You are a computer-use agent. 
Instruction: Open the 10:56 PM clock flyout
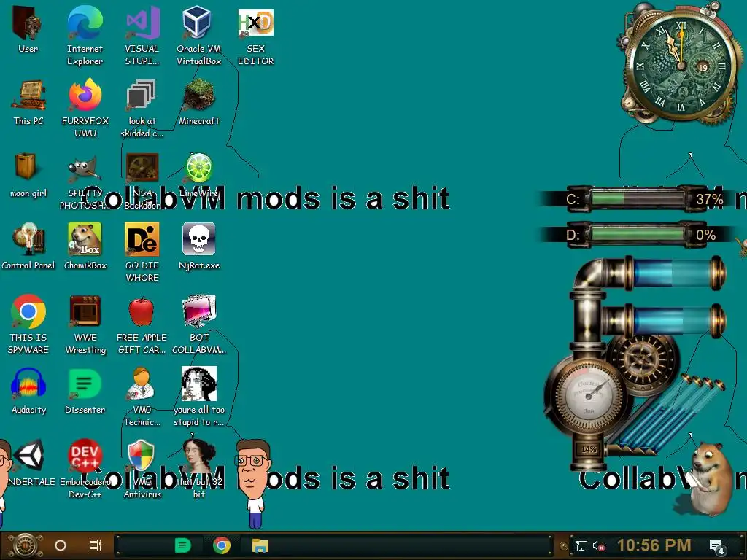pyautogui.click(x=654, y=545)
